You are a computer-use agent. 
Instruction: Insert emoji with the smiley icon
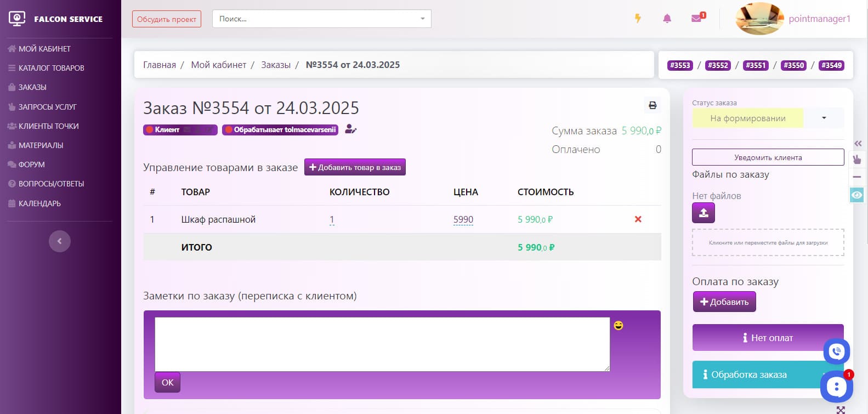pyautogui.click(x=619, y=326)
